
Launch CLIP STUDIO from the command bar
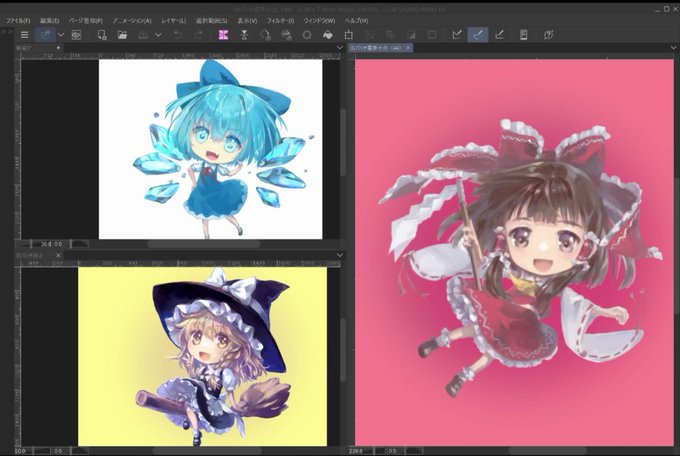click(46, 35)
